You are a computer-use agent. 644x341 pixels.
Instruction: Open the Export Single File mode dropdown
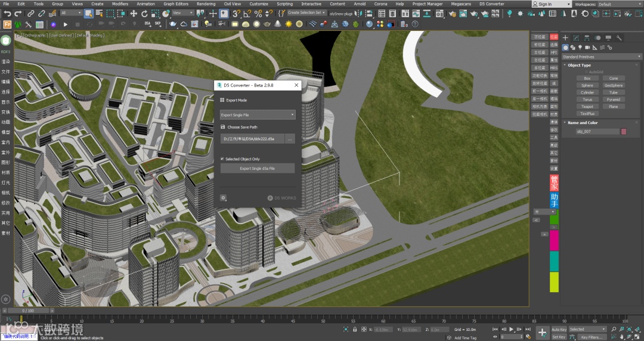(x=257, y=114)
